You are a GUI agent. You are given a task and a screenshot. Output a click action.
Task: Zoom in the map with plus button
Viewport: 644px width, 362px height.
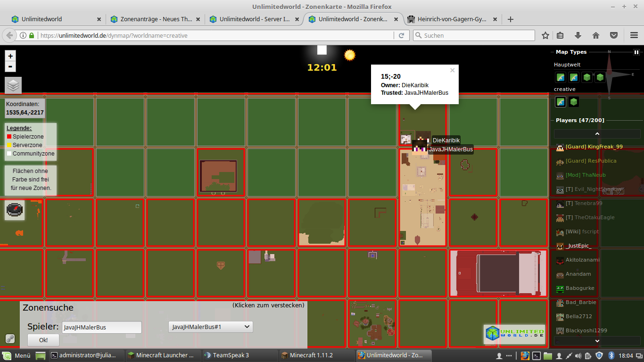tap(10, 56)
